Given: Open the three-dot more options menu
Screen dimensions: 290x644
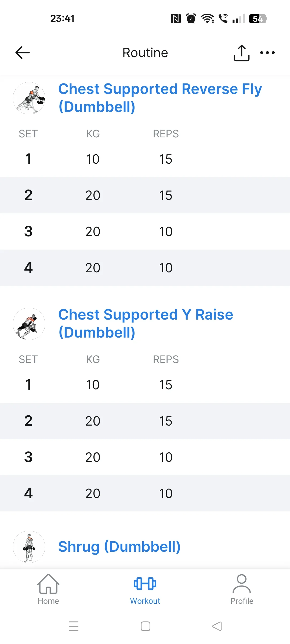Looking at the screenshot, I should click(x=267, y=53).
